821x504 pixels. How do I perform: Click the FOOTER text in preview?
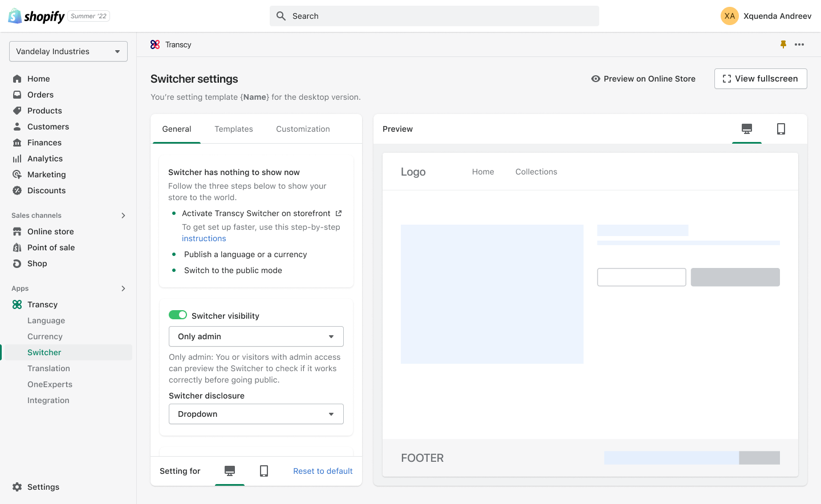coord(422,458)
